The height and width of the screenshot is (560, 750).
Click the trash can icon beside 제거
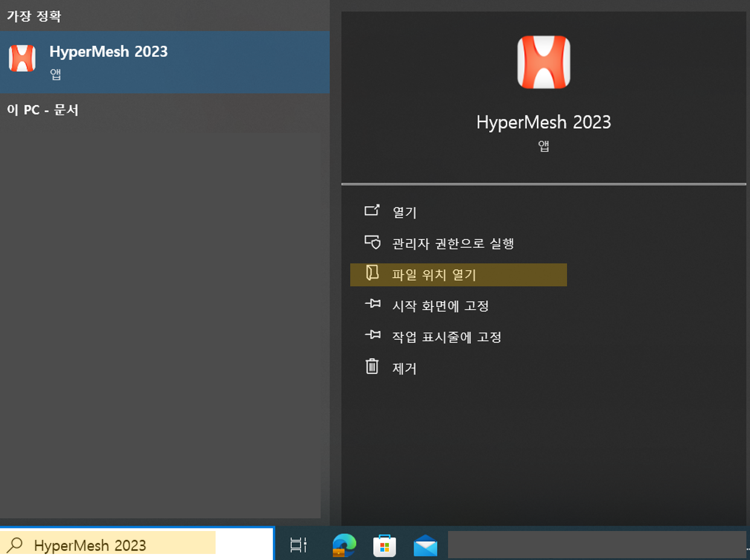(373, 366)
